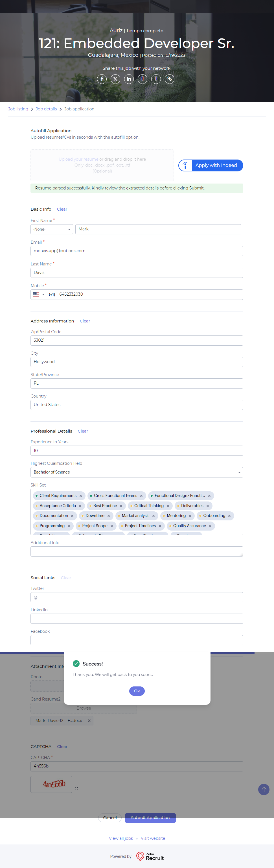Screen dimensions: 274x868
Task: Click the scroll-to-top arrow button
Action: 264,790
